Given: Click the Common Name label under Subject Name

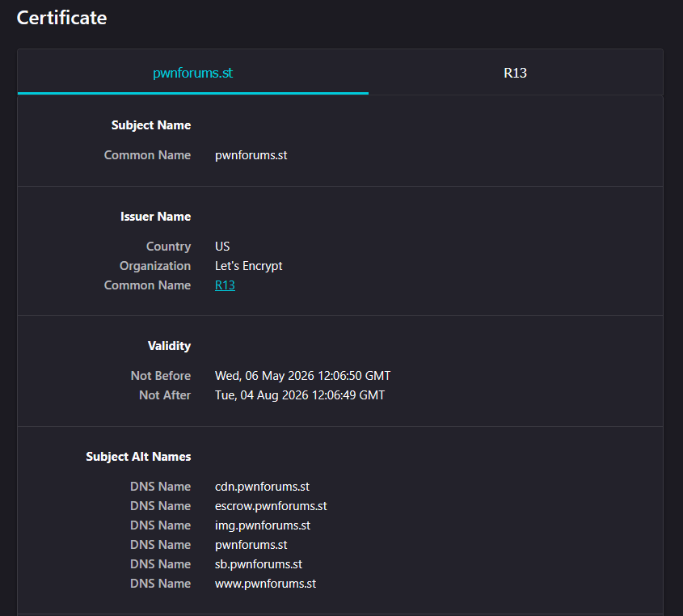Looking at the screenshot, I should [147, 155].
